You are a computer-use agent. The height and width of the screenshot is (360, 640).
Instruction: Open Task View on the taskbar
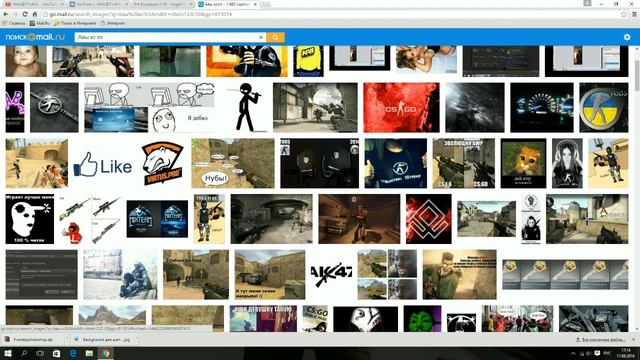[40, 353]
